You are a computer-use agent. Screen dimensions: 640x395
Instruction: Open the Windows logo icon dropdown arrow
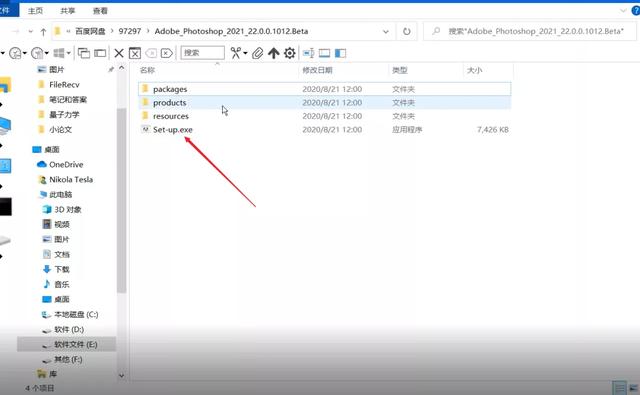[x=68, y=53]
